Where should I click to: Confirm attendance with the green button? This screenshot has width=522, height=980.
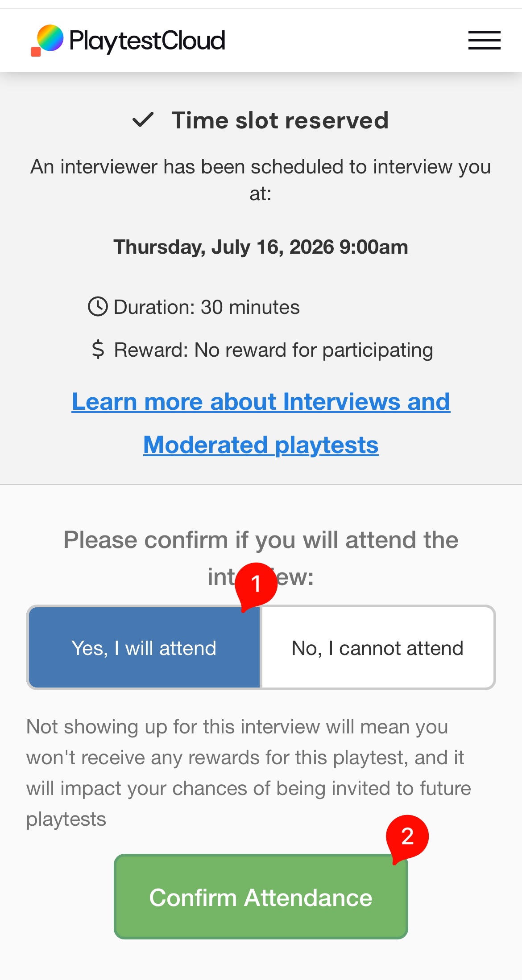(261, 897)
